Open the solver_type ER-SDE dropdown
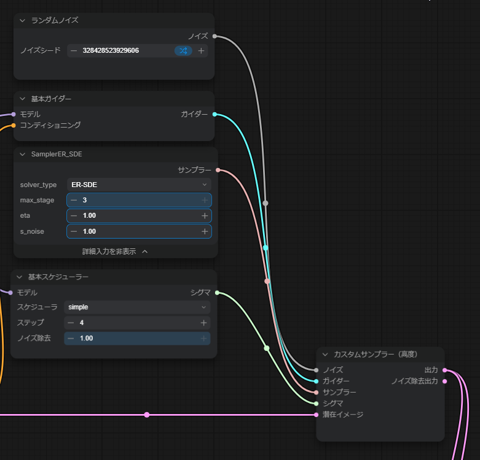The width and height of the screenshot is (480, 460). (x=139, y=185)
